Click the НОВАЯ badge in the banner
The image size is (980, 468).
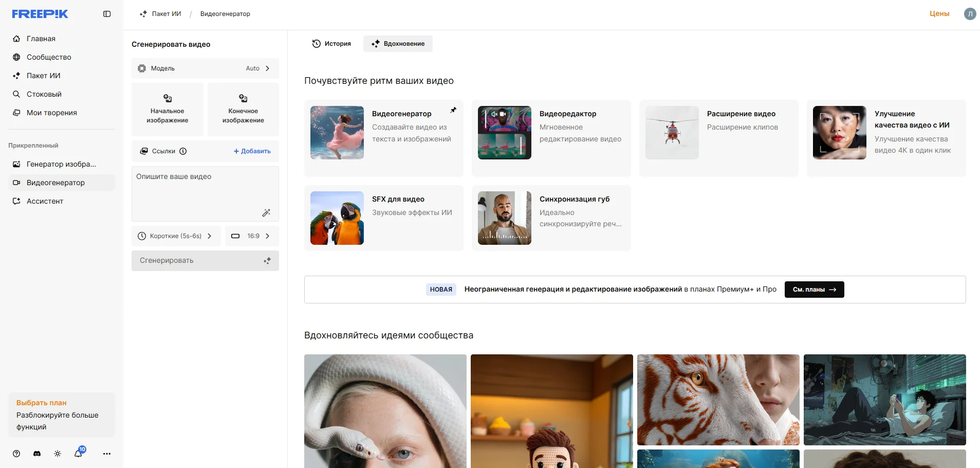(x=441, y=290)
